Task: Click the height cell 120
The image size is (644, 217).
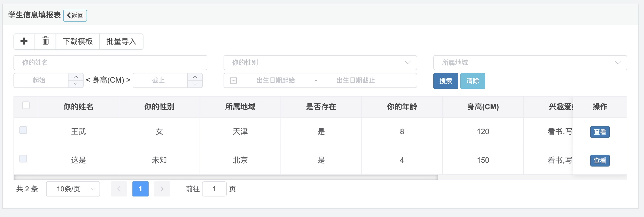Action: tap(483, 132)
